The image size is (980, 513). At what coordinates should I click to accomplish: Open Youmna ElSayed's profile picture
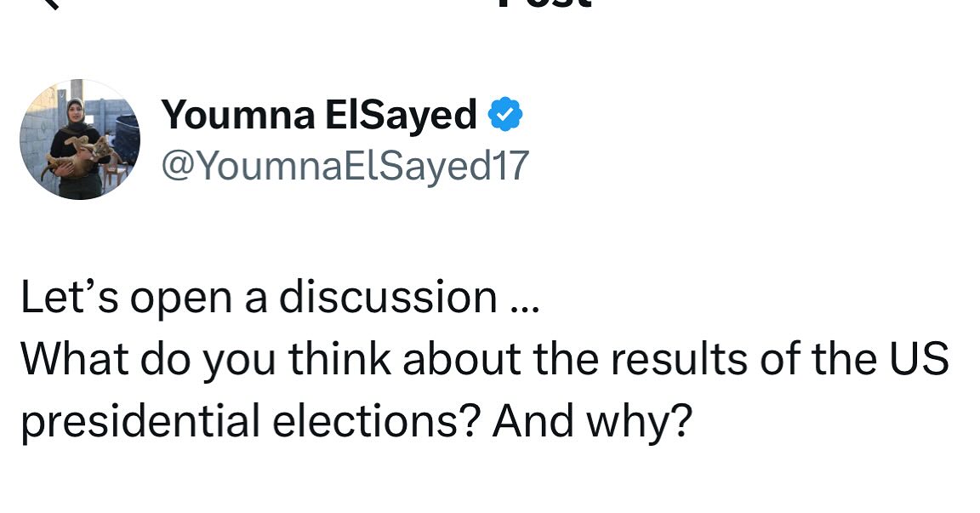point(79,140)
